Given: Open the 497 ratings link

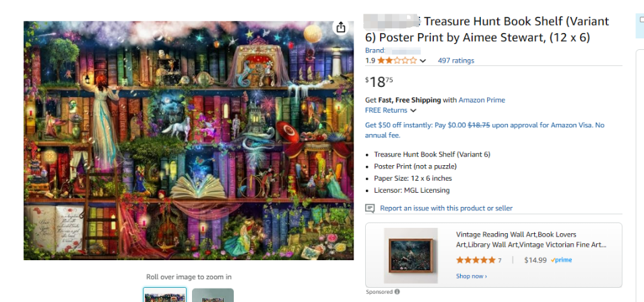Looking at the screenshot, I should pyautogui.click(x=456, y=61).
